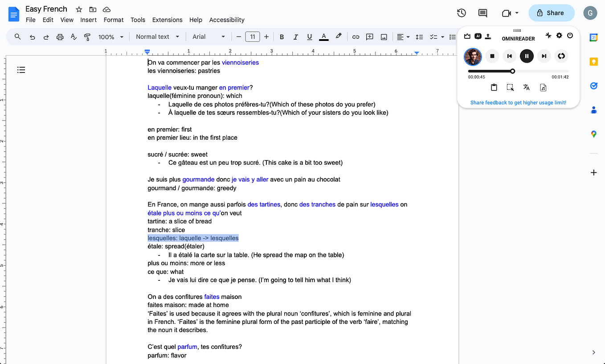Click the Insert link icon

(356, 37)
